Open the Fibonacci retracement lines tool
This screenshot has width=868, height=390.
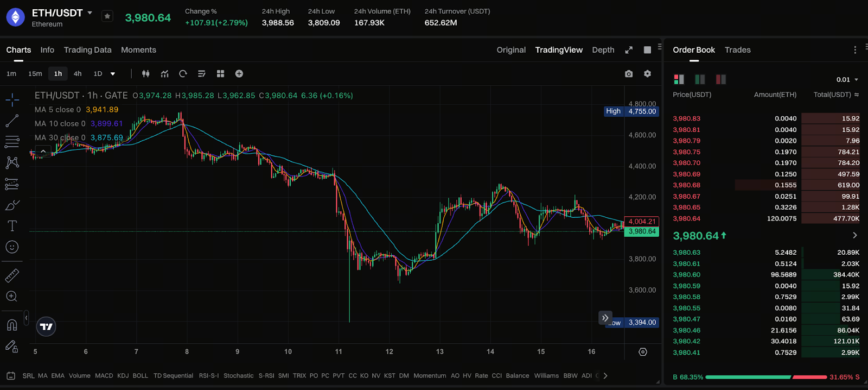pyautogui.click(x=12, y=142)
